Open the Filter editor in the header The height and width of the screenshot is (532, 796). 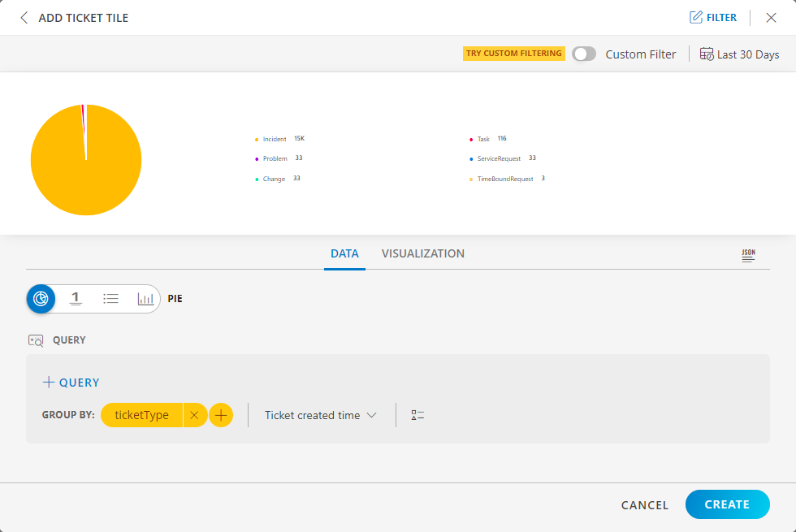[712, 17]
